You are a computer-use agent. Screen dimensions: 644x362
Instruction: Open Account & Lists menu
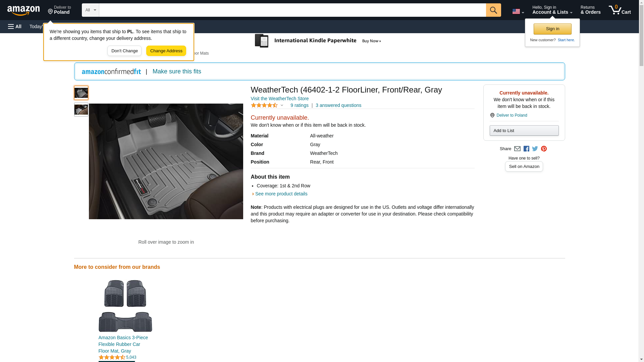click(x=552, y=10)
